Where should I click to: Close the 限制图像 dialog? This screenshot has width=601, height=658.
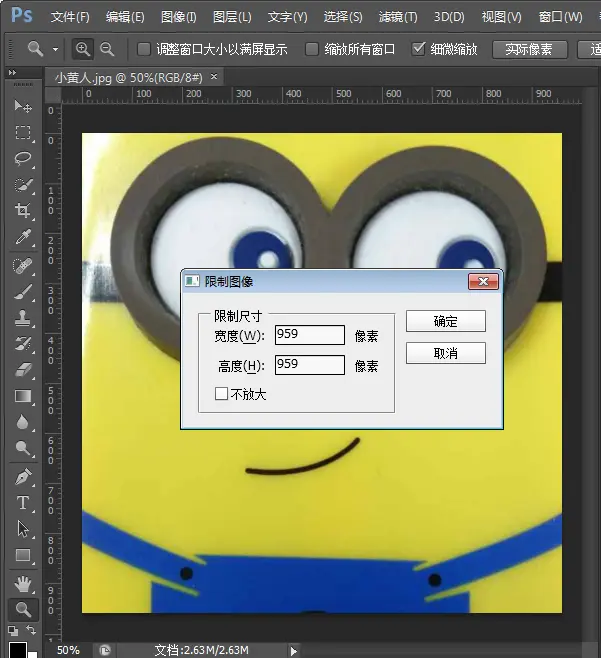pos(483,282)
